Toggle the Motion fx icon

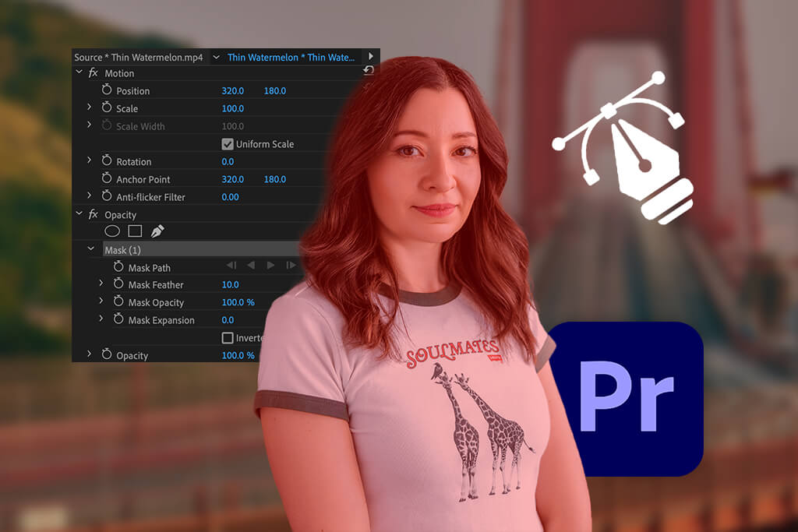pyautogui.click(x=94, y=72)
